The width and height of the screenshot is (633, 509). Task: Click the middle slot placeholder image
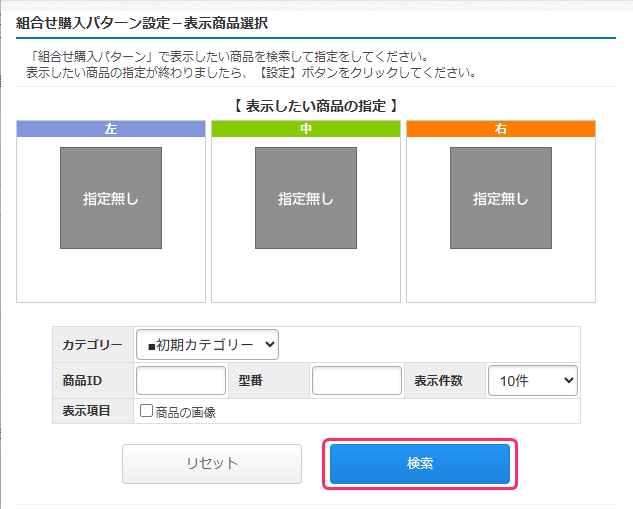pyautogui.click(x=306, y=198)
